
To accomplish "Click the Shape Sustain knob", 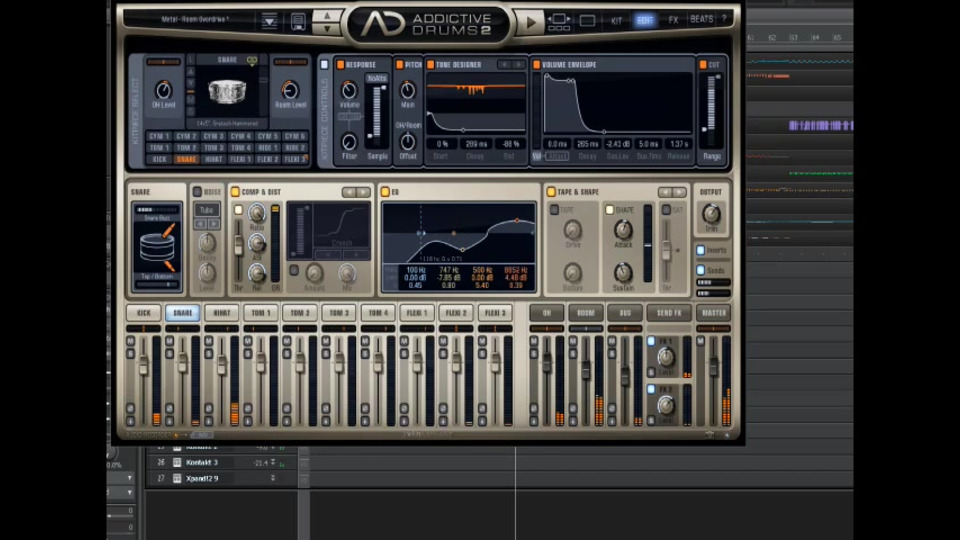I will 623,272.
